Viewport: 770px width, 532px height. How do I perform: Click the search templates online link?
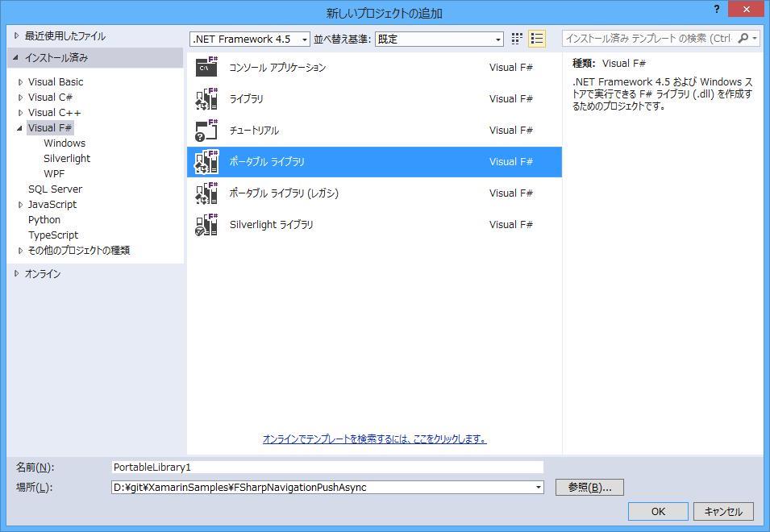pyautogui.click(x=374, y=439)
